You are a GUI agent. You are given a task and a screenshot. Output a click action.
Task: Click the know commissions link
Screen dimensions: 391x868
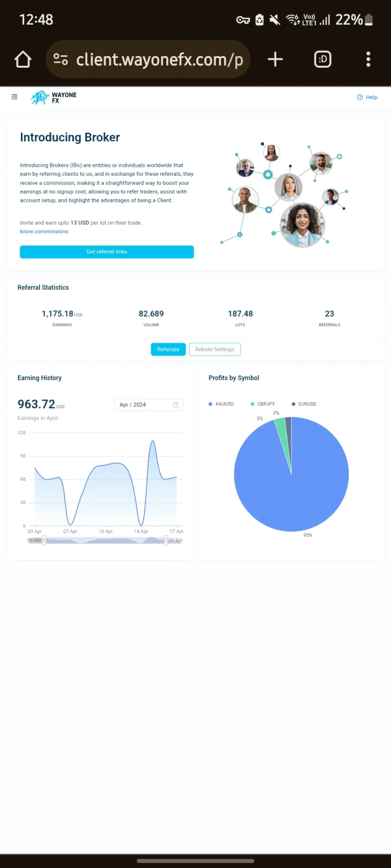click(x=44, y=232)
